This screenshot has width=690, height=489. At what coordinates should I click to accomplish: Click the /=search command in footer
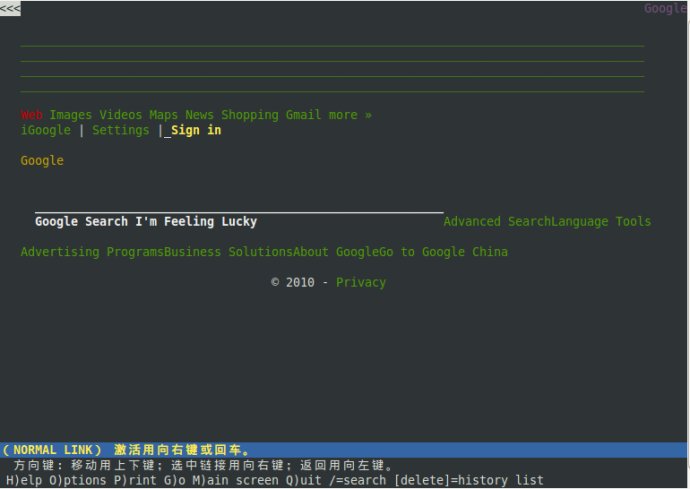coord(357,480)
